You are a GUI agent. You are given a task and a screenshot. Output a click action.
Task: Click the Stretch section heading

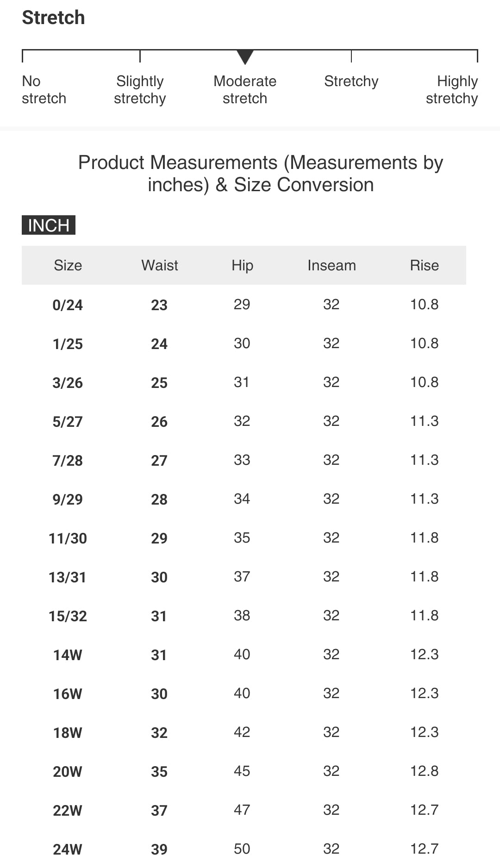coord(54,18)
